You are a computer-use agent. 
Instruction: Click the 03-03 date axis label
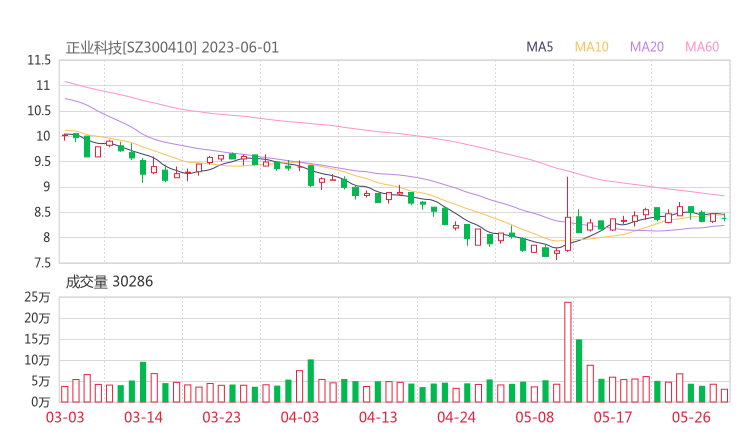click(65, 417)
